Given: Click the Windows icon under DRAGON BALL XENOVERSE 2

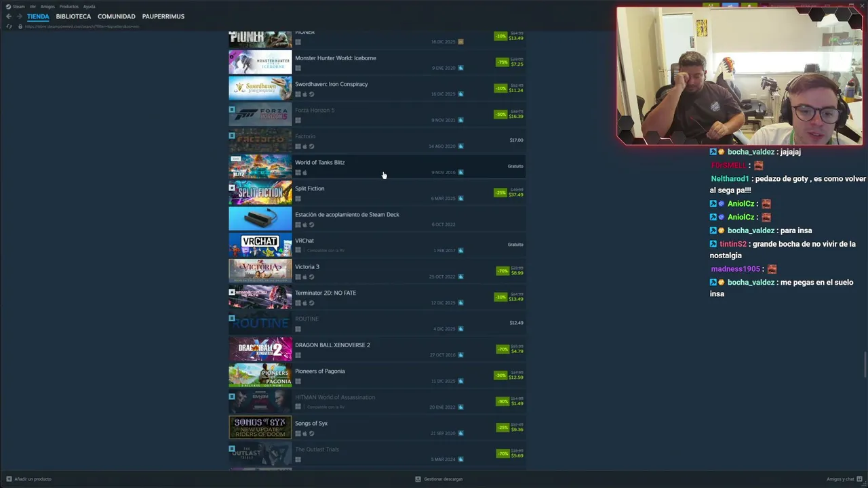Looking at the screenshot, I should (x=298, y=355).
